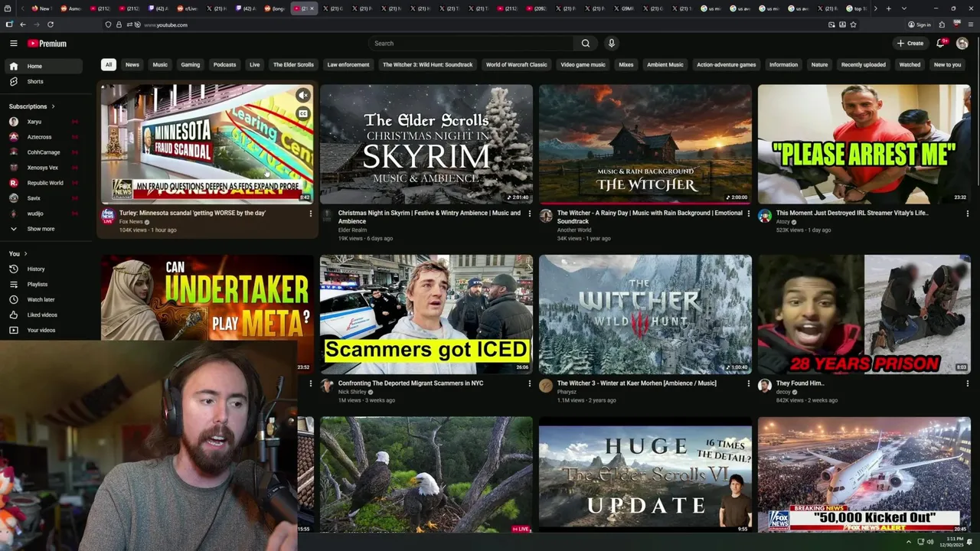This screenshot has width=980, height=551.
Task: Select the Ambient Music chip
Action: 665,65
